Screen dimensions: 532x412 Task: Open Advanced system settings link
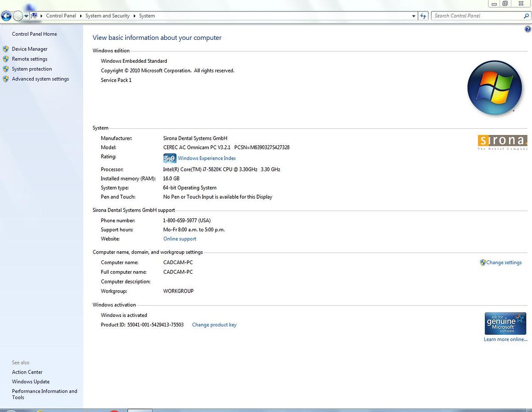[40, 79]
